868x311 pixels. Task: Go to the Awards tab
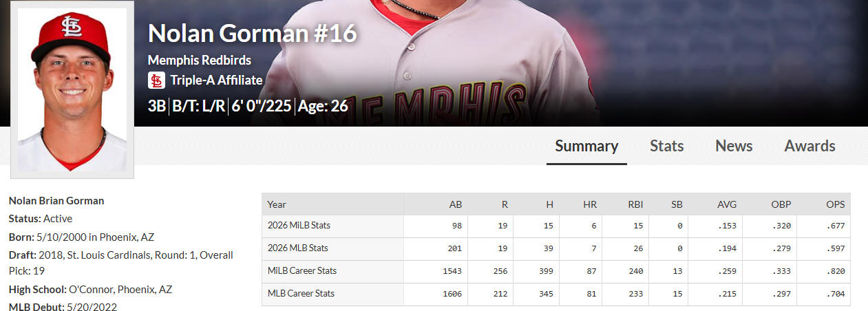(809, 146)
